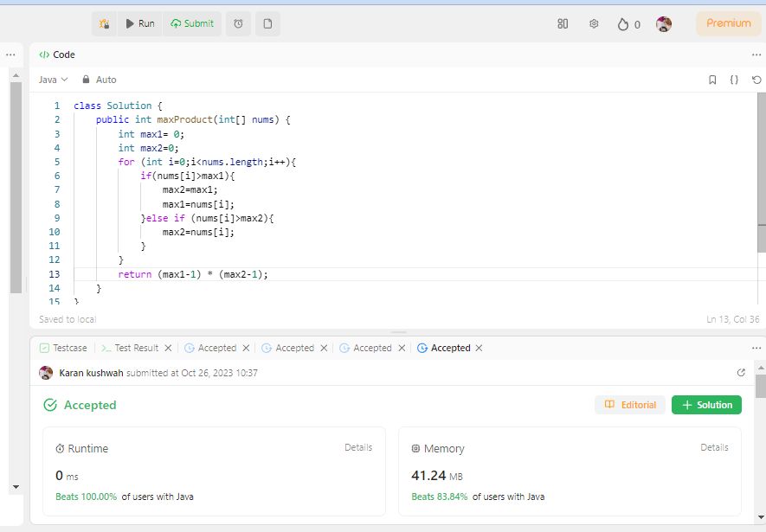Close the active fourth Accepted tab
This screenshot has height=532, width=766.
pos(479,348)
